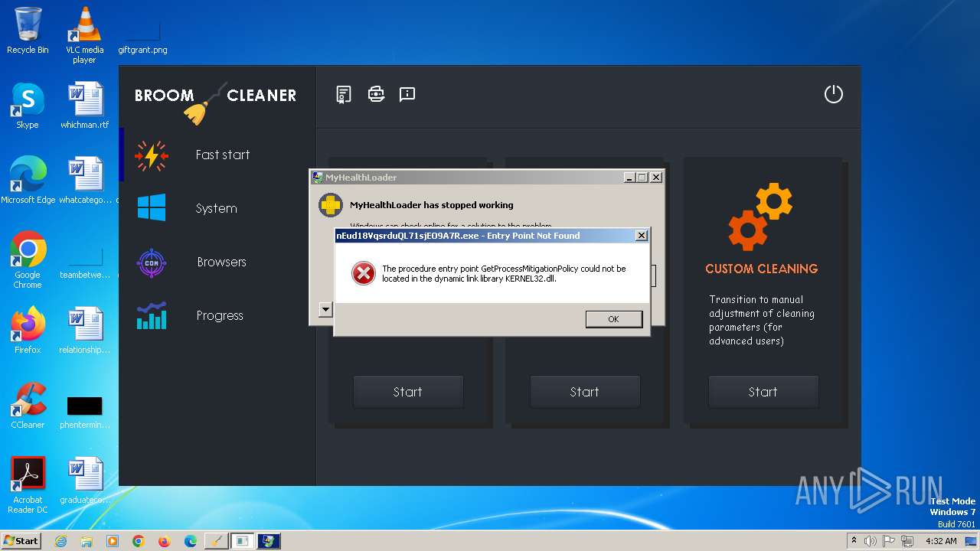Open Action Center flag icon
This screenshot has height=551, width=980.
pyautogui.click(x=889, y=541)
